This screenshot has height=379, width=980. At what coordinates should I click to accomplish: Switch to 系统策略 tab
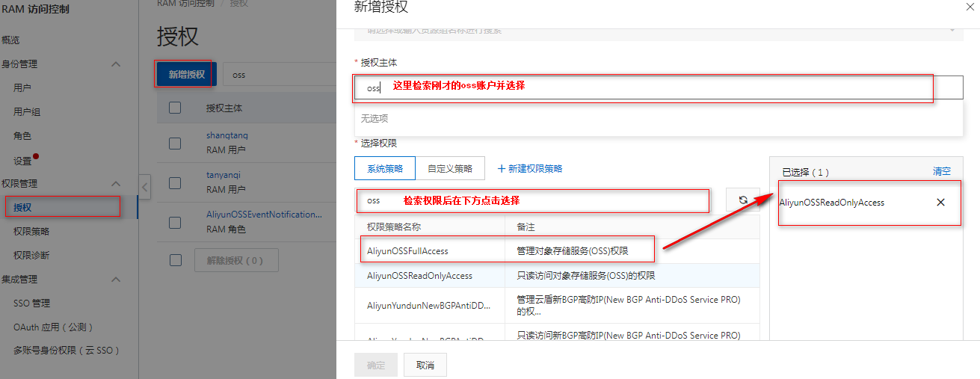pyautogui.click(x=385, y=169)
